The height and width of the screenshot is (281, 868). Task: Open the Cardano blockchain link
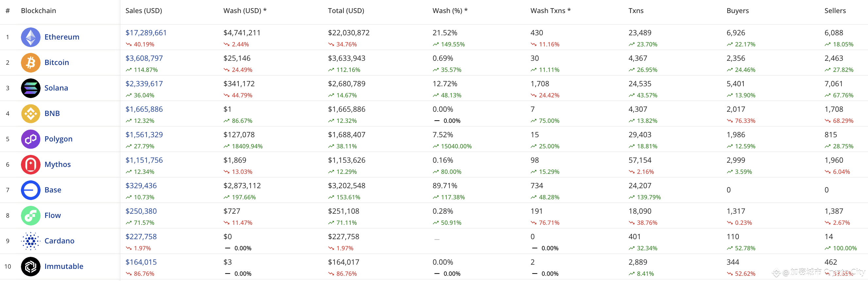[59, 241]
